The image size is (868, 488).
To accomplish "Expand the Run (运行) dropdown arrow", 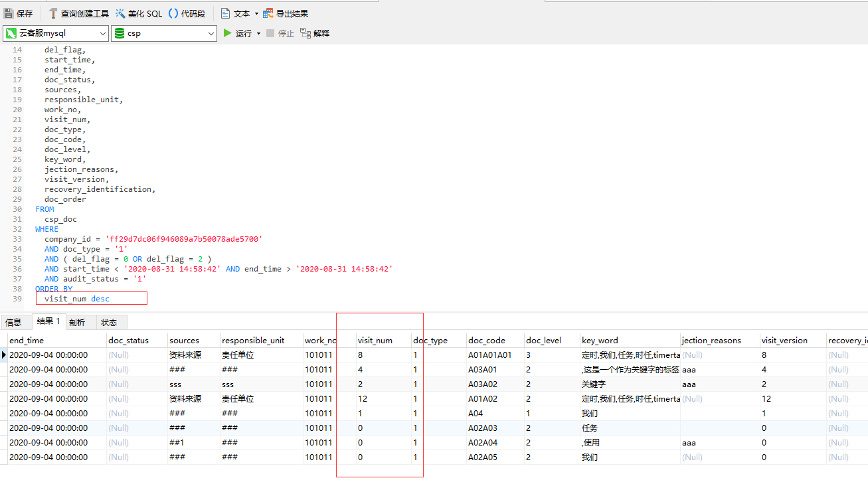I will [258, 34].
